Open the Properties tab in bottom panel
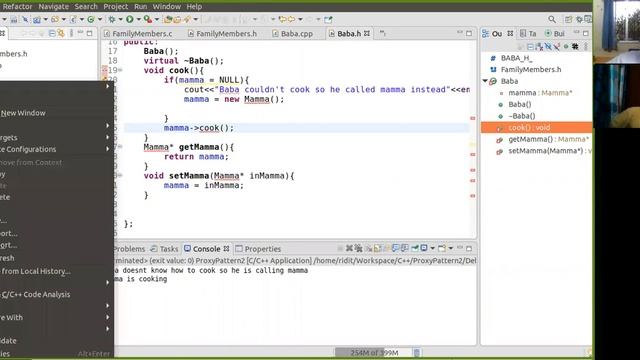The width and height of the screenshot is (640, 360). pyautogui.click(x=258, y=249)
